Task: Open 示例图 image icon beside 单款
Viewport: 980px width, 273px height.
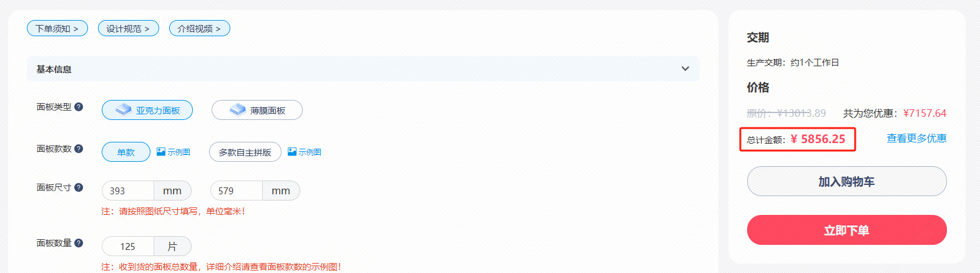Action: tap(161, 152)
